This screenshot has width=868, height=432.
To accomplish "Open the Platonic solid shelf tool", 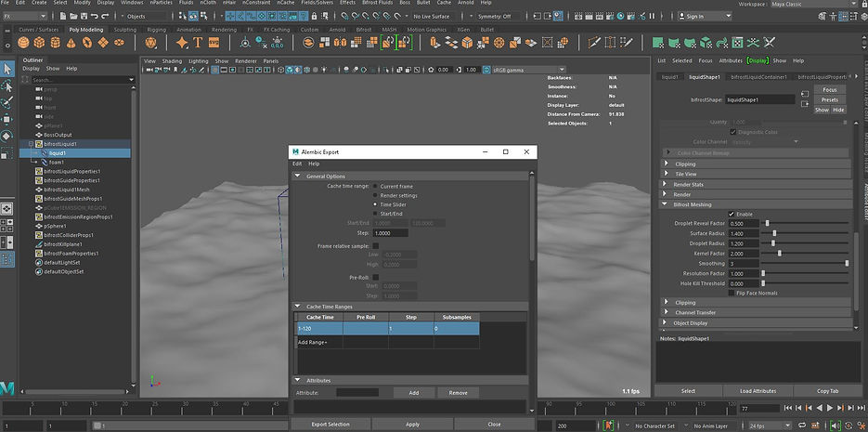I will click(x=150, y=43).
